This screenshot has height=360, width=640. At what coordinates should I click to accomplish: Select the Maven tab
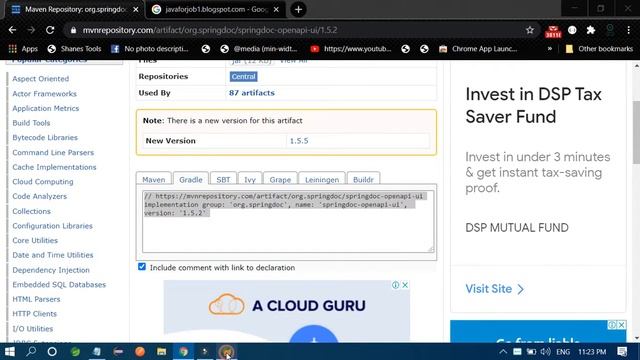coord(153,180)
